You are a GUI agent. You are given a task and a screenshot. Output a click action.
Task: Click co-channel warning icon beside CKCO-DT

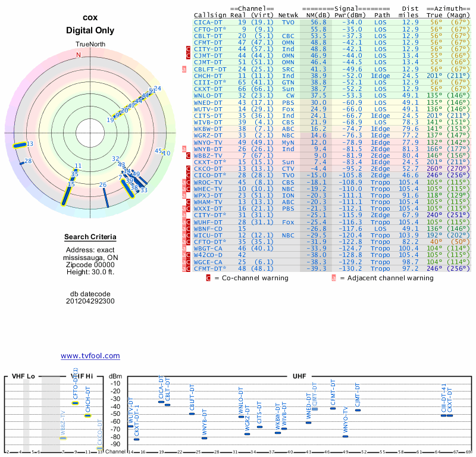click(x=188, y=168)
